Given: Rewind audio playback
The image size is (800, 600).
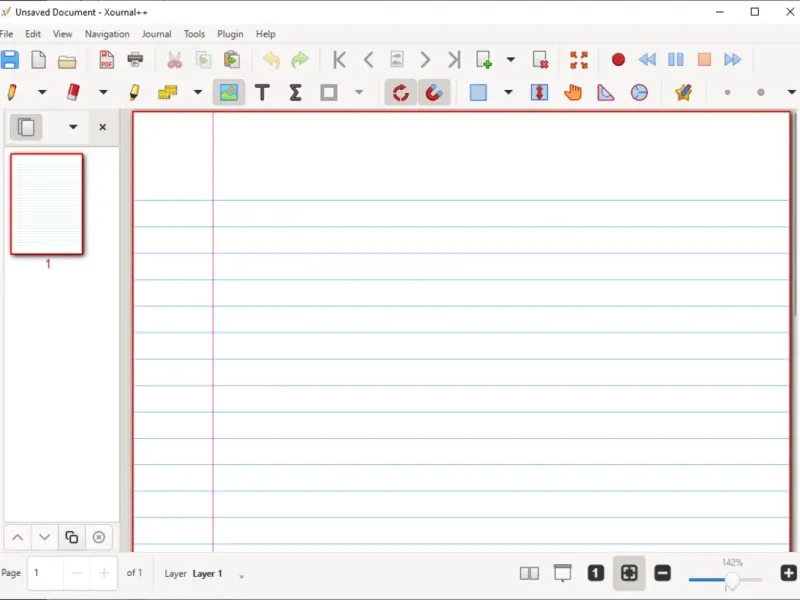Looking at the screenshot, I should 647,60.
